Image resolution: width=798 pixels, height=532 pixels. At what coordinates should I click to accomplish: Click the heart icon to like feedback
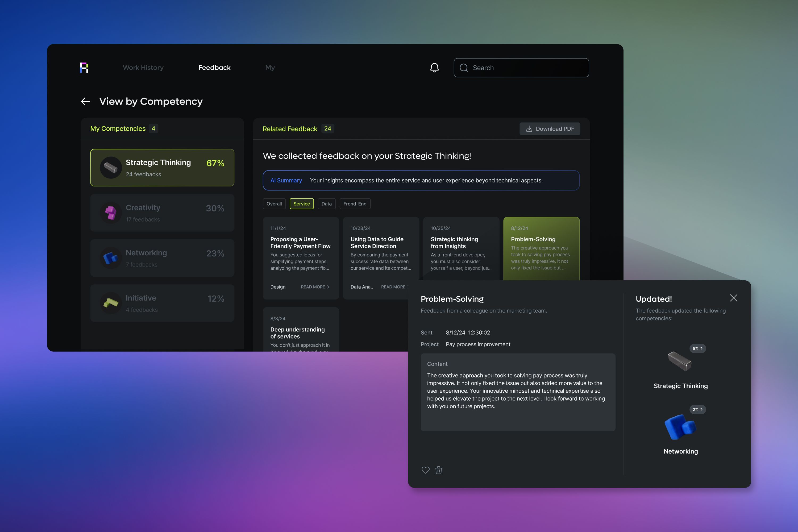click(x=425, y=470)
